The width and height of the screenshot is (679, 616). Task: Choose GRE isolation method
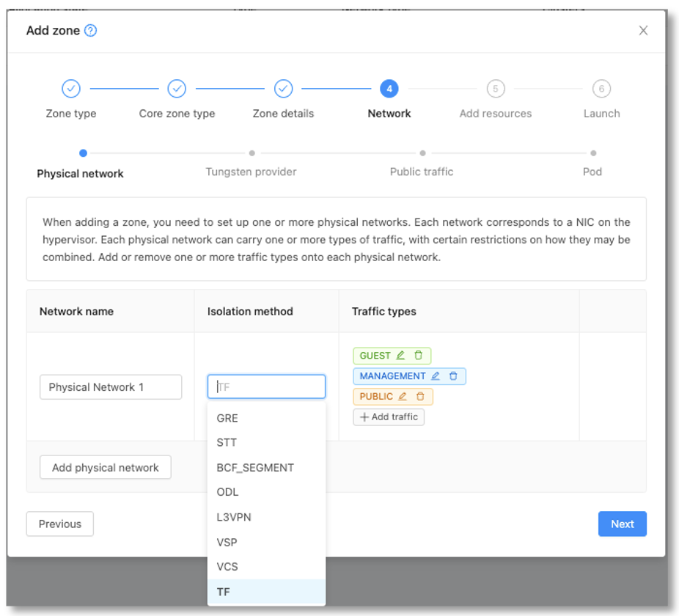tap(266, 418)
